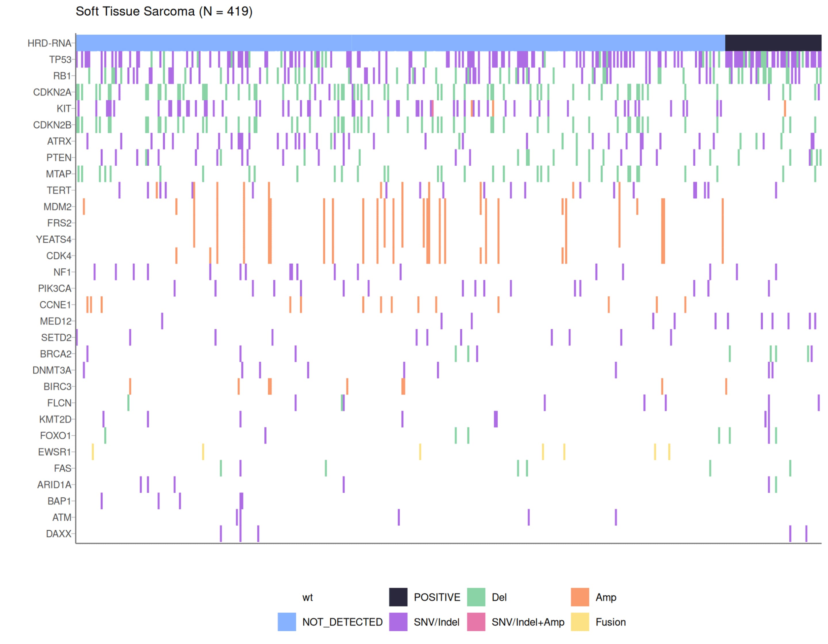Click the "wt" legend text

pyautogui.click(x=307, y=598)
